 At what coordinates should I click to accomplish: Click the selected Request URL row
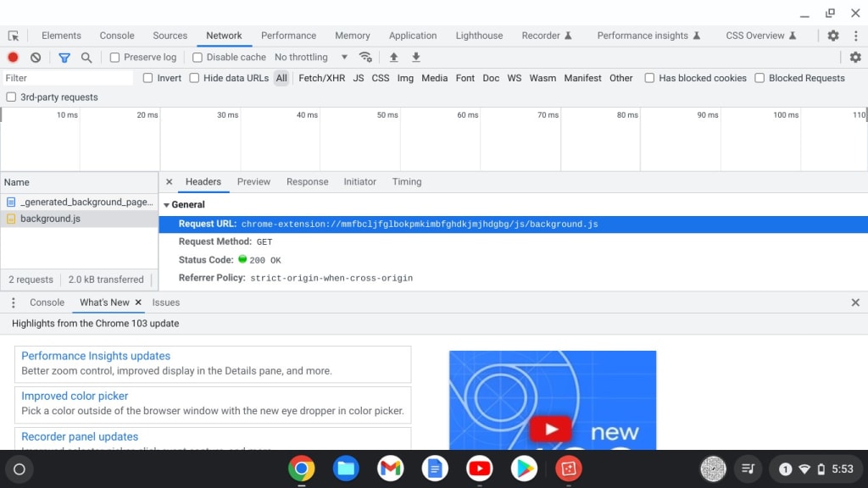tap(513, 224)
